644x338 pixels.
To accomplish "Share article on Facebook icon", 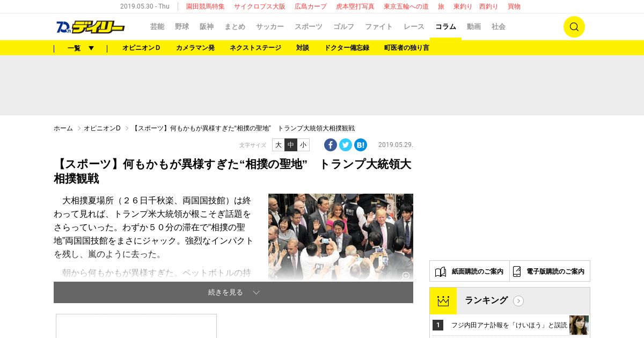I will 331,145.
